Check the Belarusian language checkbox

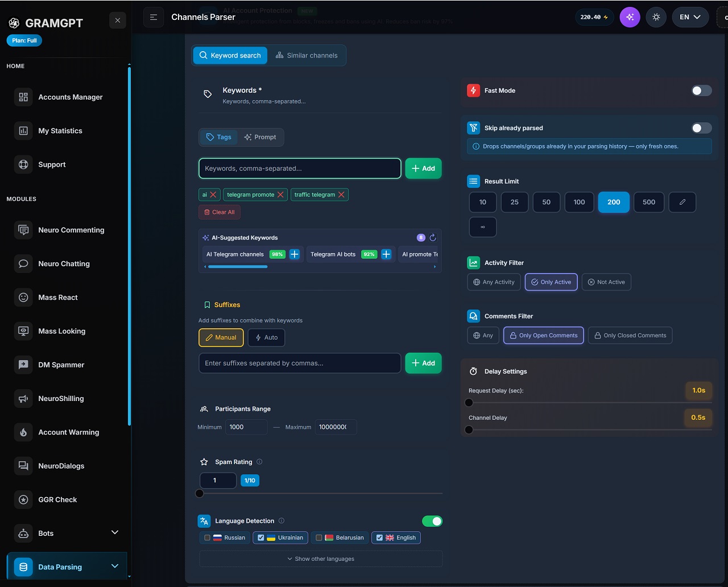point(319,538)
